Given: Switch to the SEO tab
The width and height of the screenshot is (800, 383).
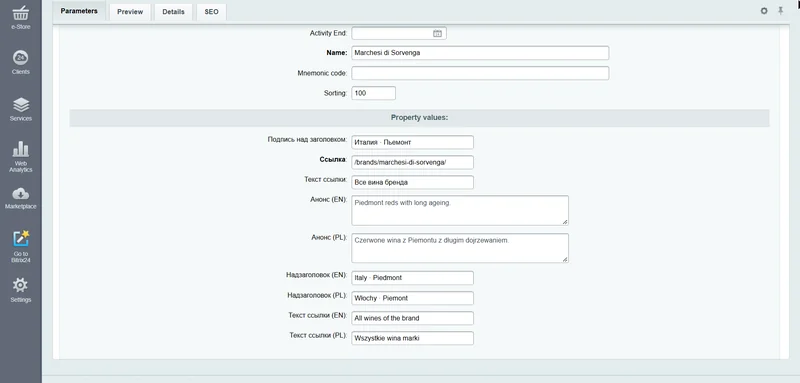Looking at the screenshot, I should [211, 12].
